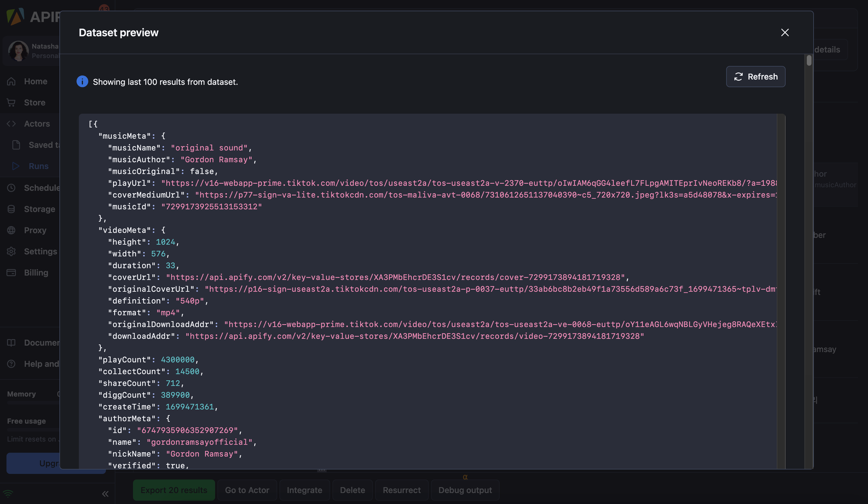Click the Billing card icon

(x=11, y=273)
